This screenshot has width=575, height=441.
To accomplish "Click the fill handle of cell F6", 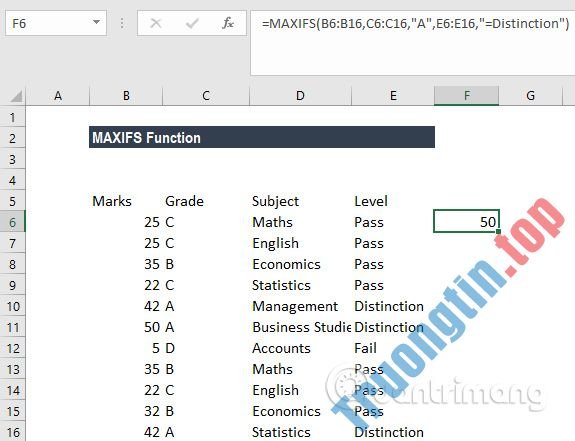I will (498, 231).
